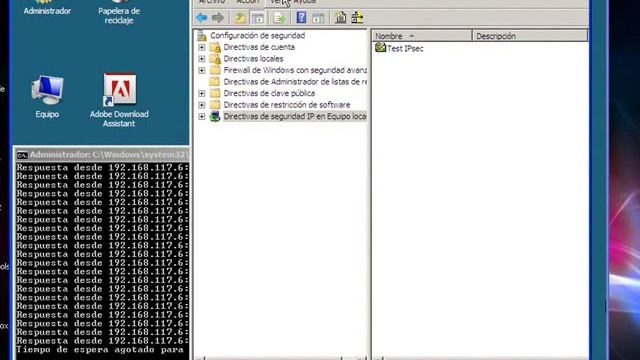Expand Directivas locales node
Screen dimensions: 640x360
(x=202, y=59)
